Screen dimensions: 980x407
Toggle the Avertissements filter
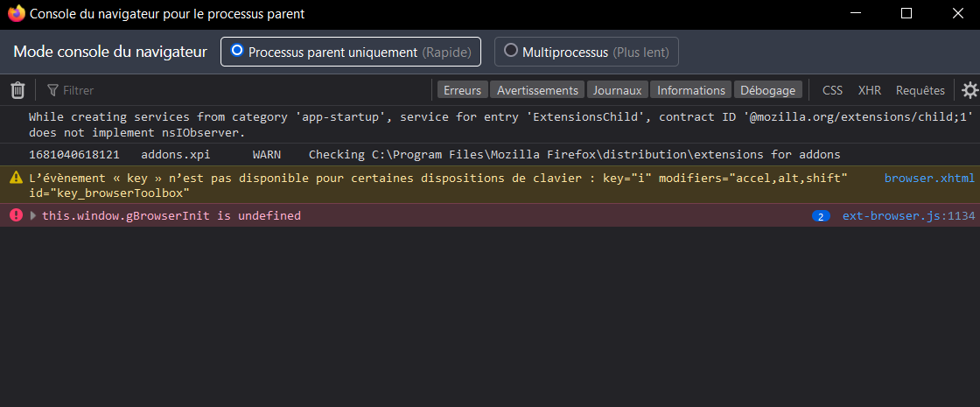coord(537,90)
